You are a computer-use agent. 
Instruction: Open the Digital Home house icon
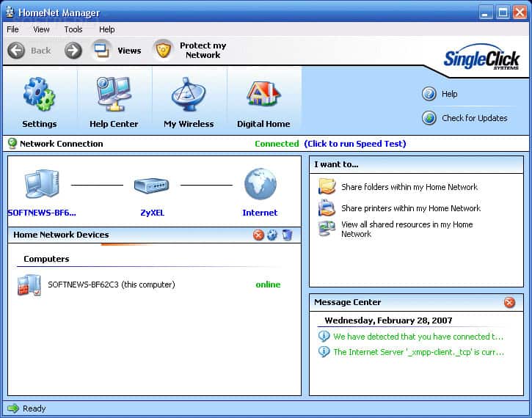[x=263, y=94]
